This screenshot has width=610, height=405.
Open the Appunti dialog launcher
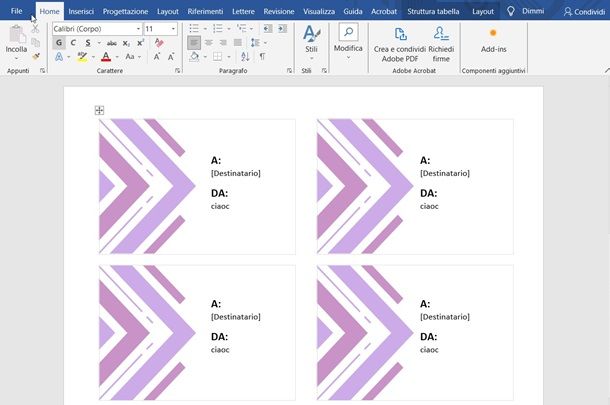pos(42,70)
